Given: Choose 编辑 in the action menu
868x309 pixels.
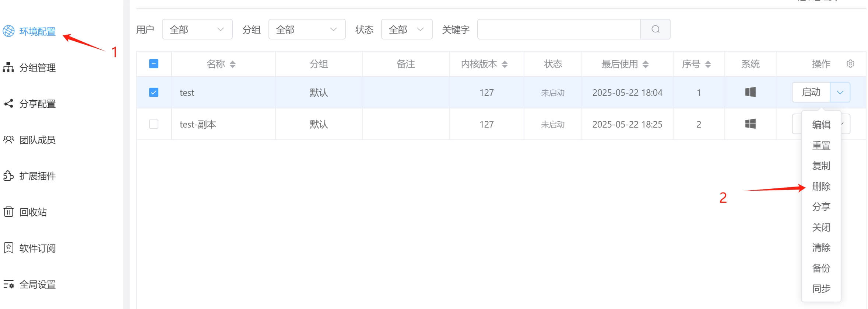Looking at the screenshot, I should 821,125.
